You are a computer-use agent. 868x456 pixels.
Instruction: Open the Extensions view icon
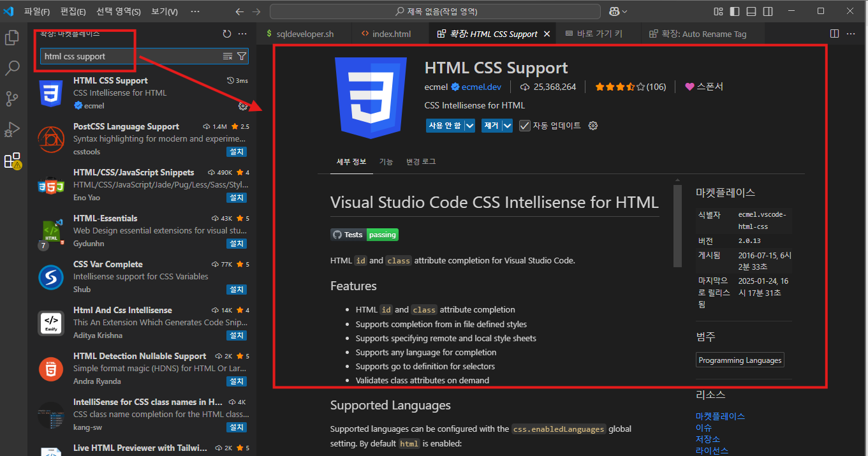coord(12,160)
